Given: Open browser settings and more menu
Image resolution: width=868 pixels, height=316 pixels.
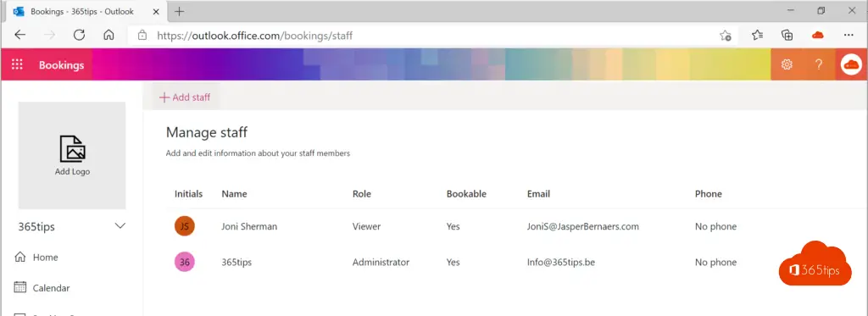Looking at the screenshot, I should point(849,36).
